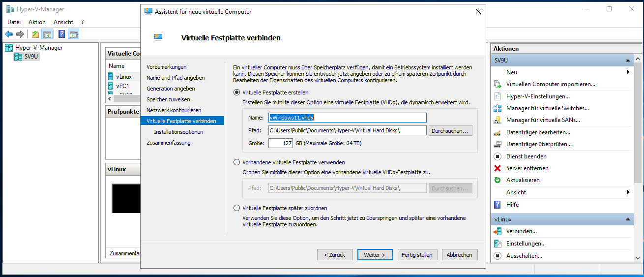This screenshot has width=644, height=277.
Task: Go to Netzwerk konfigurieren step
Action: (x=174, y=110)
